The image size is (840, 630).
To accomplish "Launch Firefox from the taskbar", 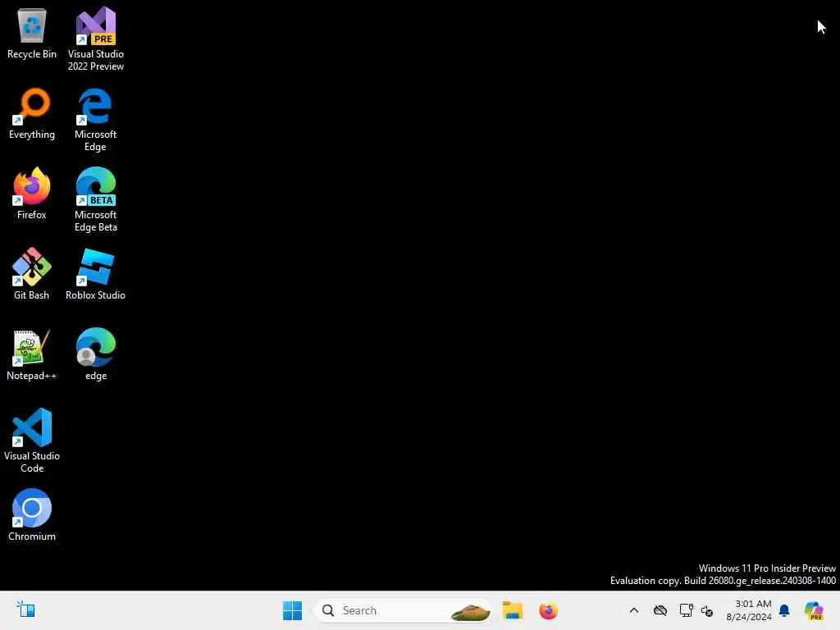I will 548,610.
